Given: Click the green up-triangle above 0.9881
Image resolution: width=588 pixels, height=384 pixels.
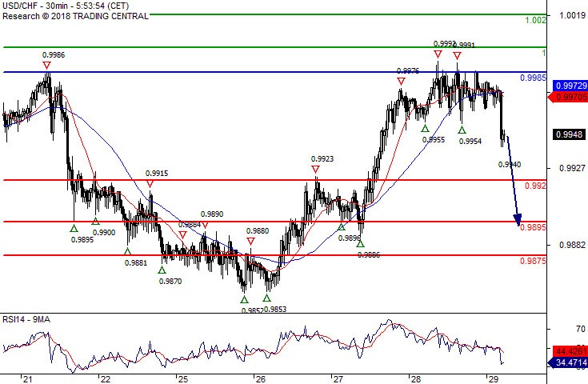Looking at the screenshot, I should 127,252.
